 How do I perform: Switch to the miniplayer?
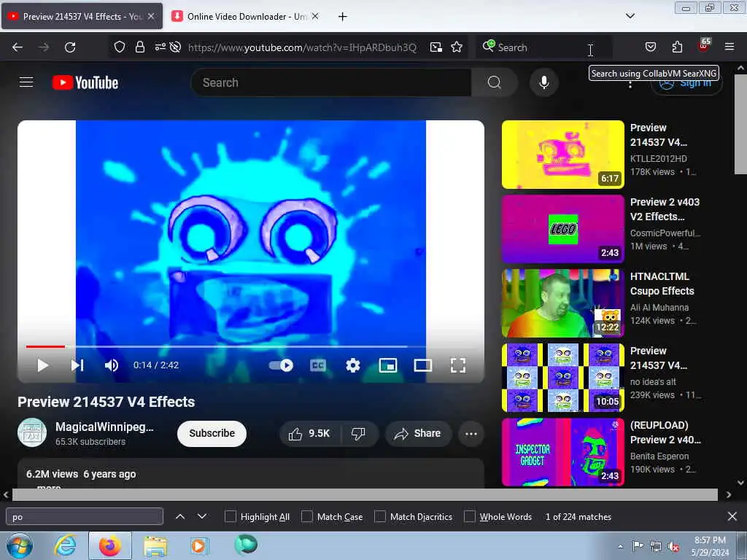click(x=388, y=365)
